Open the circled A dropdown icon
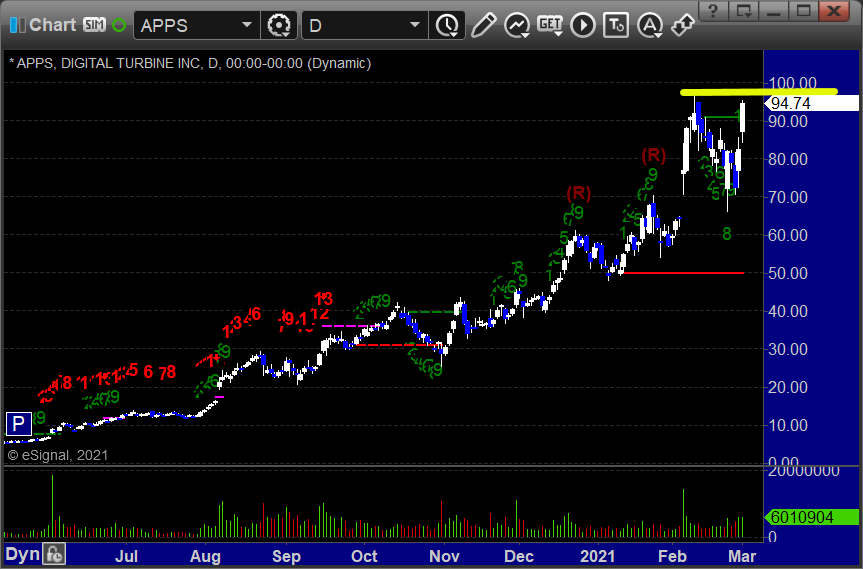Screen dimensions: 863x569 pyautogui.click(x=650, y=25)
